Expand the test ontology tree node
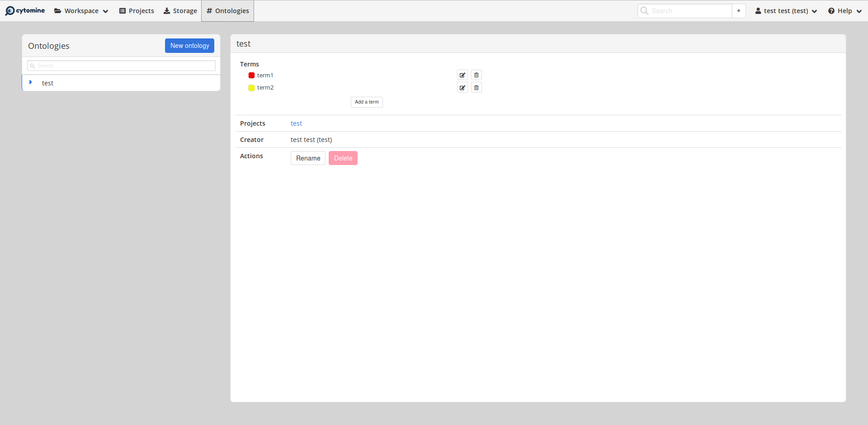Screen dimensions: 868x425 click(31, 82)
